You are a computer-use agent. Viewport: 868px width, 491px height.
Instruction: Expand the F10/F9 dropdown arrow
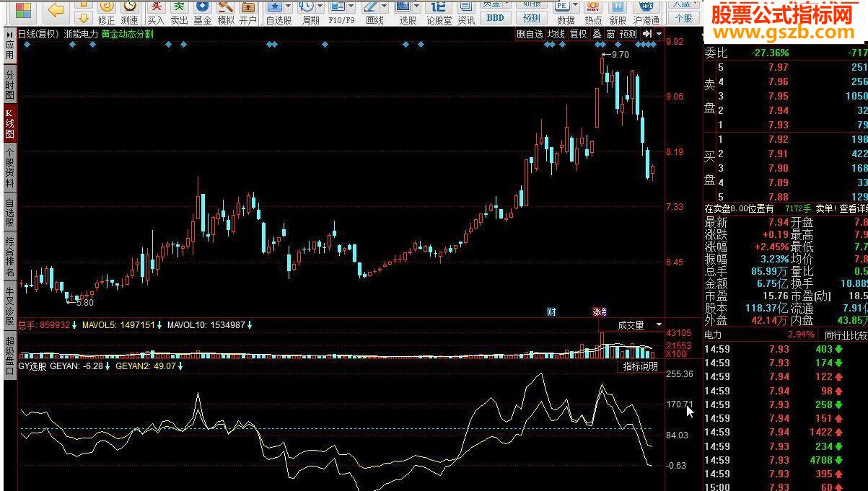coord(352,7)
